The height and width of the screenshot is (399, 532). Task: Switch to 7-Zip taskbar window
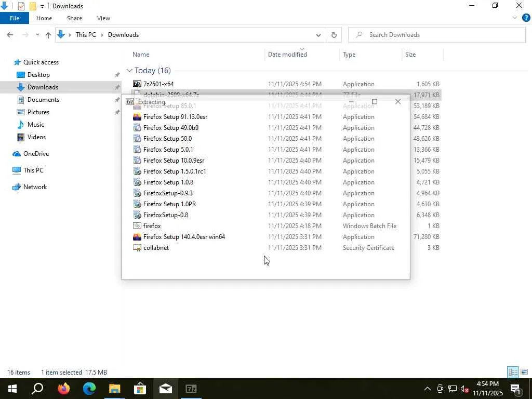pyautogui.click(x=191, y=389)
